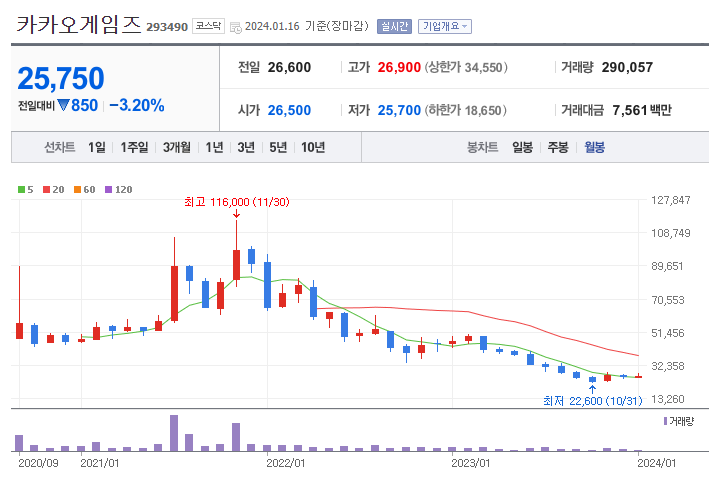Click the stock code 293490
709x487 pixels.
point(167,27)
